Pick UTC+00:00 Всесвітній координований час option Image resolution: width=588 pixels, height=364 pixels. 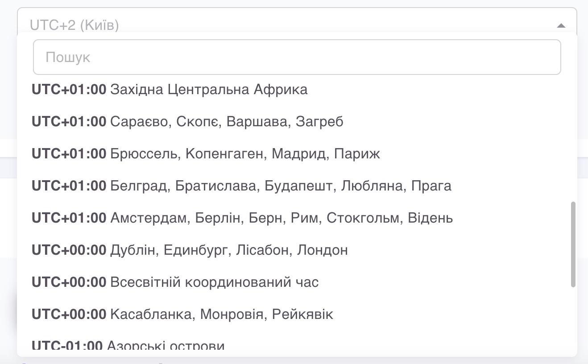click(174, 282)
